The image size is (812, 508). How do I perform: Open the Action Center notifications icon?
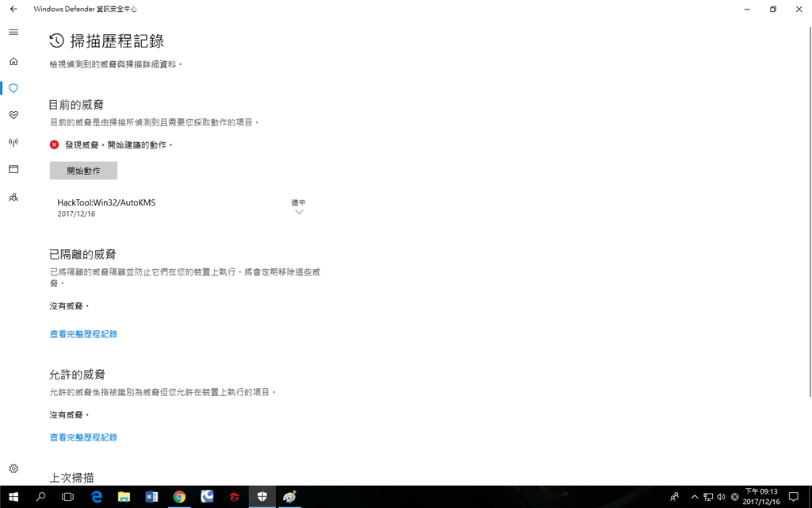pos(794,497)
